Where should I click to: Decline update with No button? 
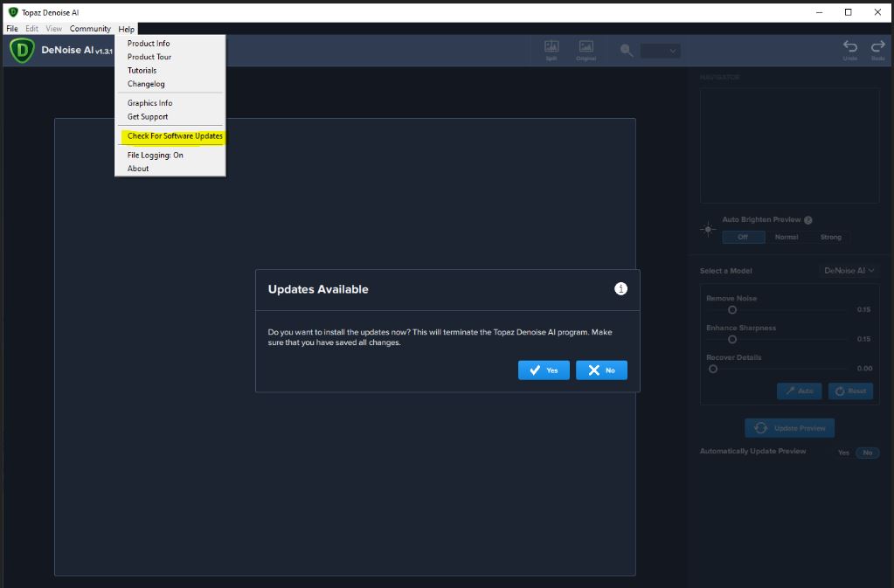(601, 370)
